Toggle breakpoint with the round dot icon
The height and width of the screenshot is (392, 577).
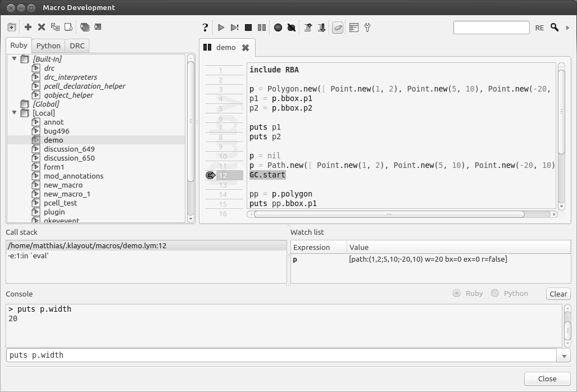(x=278, y=27)
